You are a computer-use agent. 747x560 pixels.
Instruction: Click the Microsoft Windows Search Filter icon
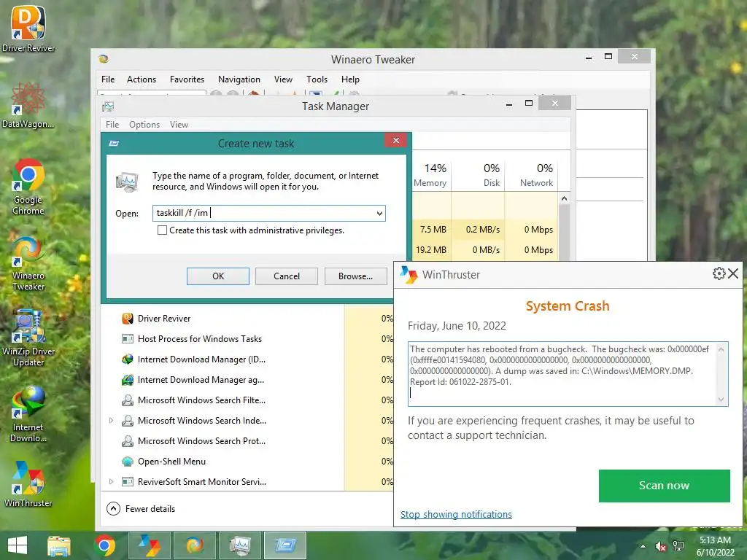pyautogui.click(x=127, y=400)
